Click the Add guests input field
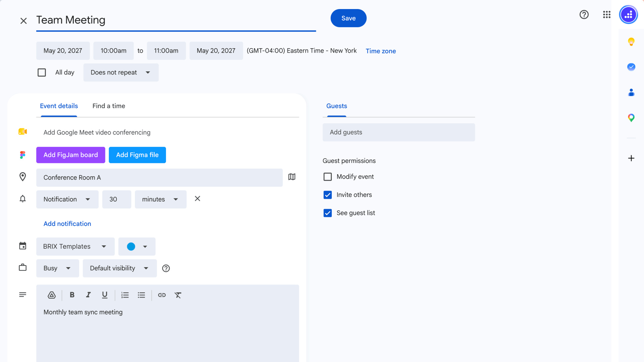The width and height of the screenshot is (644, 362). [x=398, y=132]
